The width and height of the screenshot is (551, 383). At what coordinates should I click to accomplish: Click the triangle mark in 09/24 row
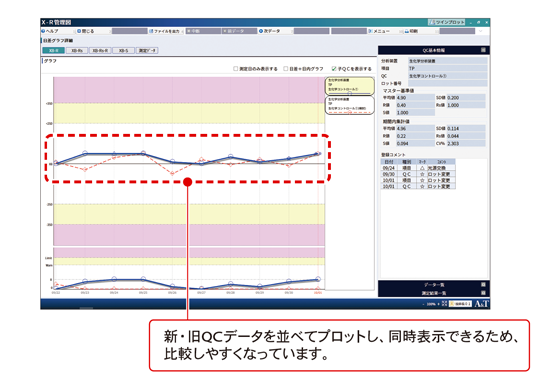tap(422, 168)
